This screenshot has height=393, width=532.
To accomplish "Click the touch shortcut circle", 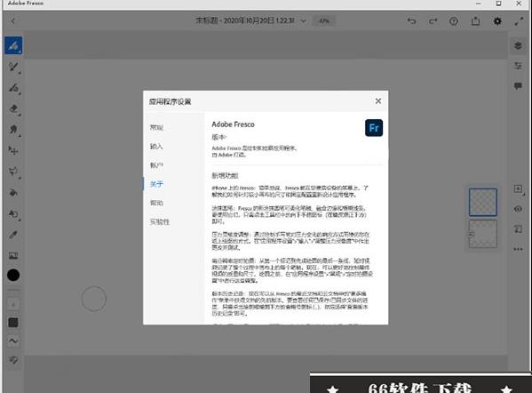I will pyautogui.click(x=94, y=299).
